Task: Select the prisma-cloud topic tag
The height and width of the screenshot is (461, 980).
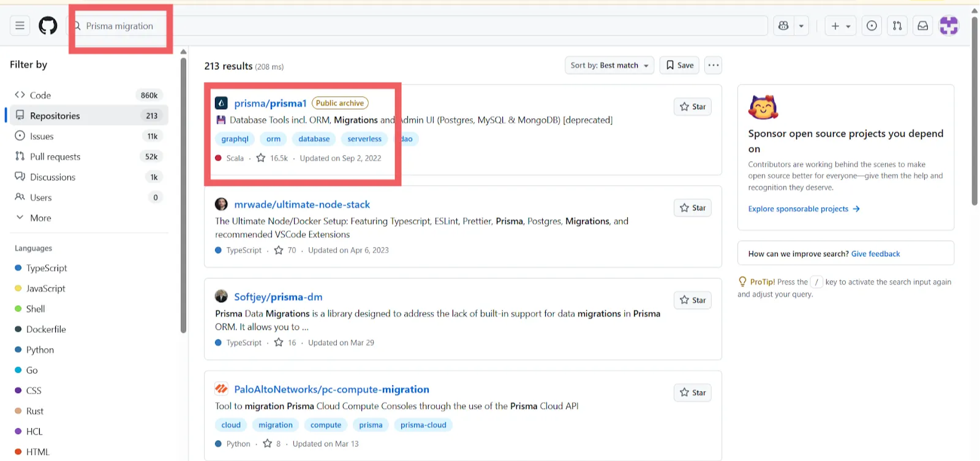Action: [x=423, y=425]
